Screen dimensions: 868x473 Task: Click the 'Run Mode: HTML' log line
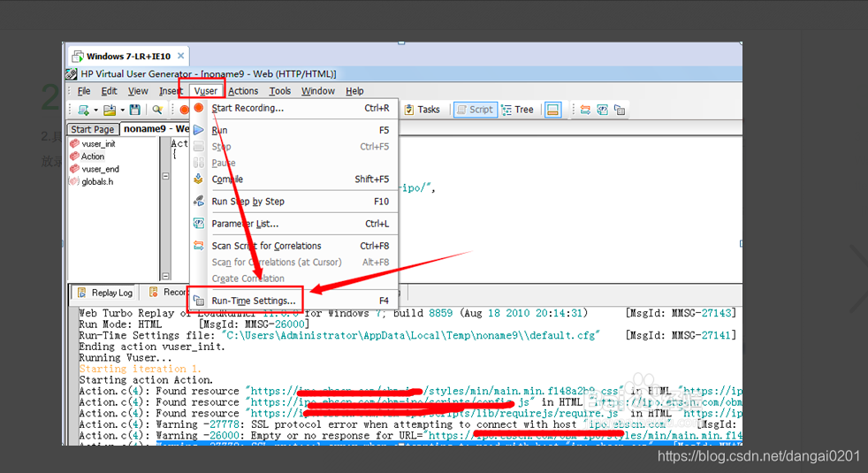tap(120, 324)
